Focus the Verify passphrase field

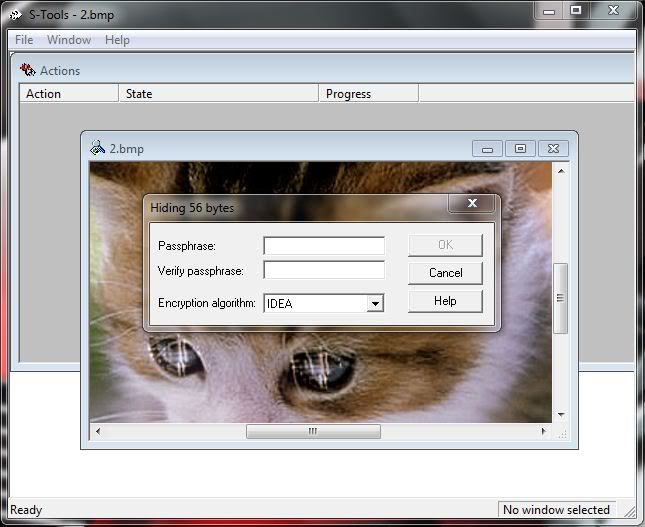coord(324,270)
